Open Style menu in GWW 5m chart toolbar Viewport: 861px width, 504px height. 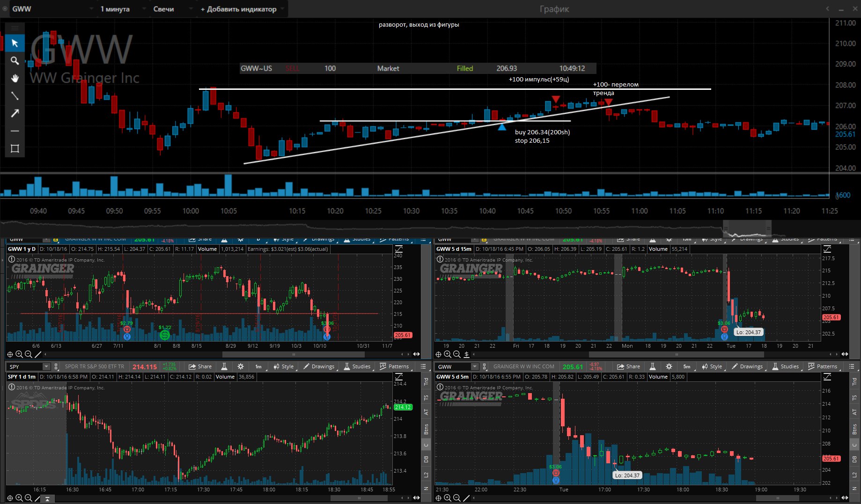pyautogui.click(x=712, y=366)
